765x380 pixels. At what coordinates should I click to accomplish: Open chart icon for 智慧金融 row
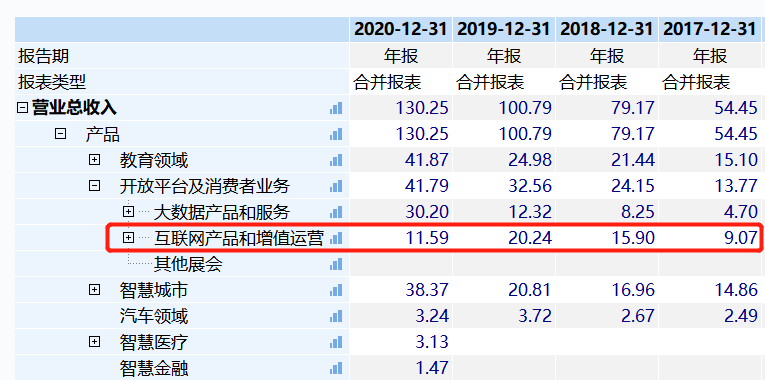click(x=336, y=368)
